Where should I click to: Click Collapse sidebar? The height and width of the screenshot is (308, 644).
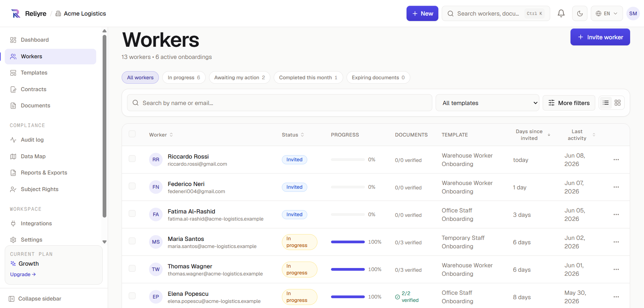[35, 299]
